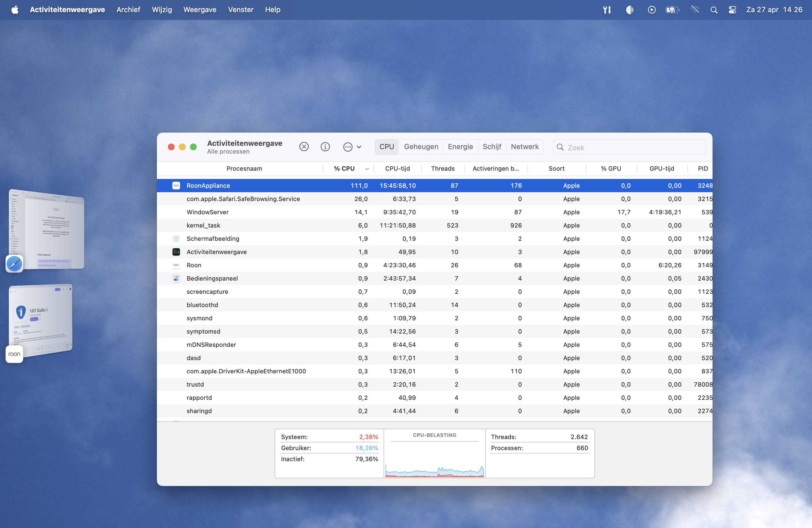The width and height of the screenshot is (812, 528).
Task: Sort by the CPU-tijd column header
Action: (x=397, y=168)
